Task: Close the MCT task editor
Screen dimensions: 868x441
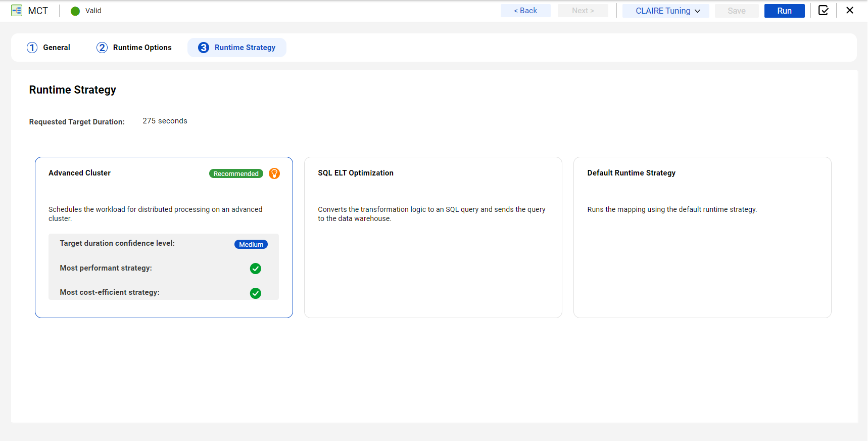Action: click(850, 11)
